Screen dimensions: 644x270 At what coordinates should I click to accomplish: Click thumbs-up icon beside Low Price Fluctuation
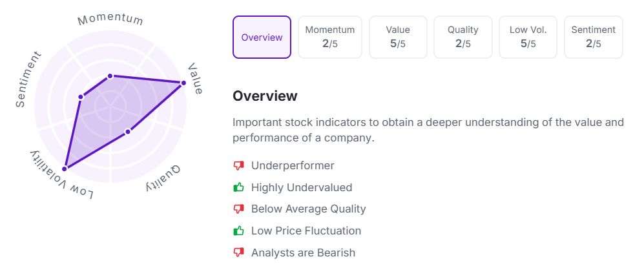239,231
